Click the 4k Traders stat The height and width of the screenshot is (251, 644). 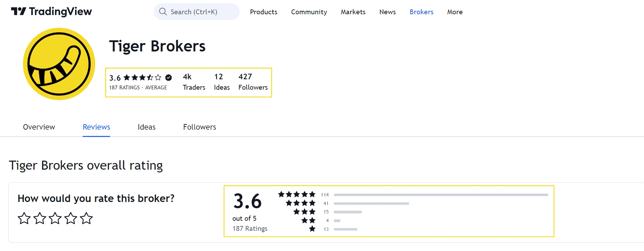[x=194, y=82]
